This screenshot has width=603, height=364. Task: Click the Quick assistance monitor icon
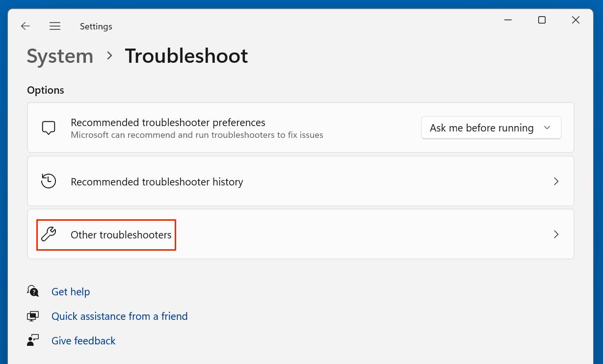(x=33, y=316)
